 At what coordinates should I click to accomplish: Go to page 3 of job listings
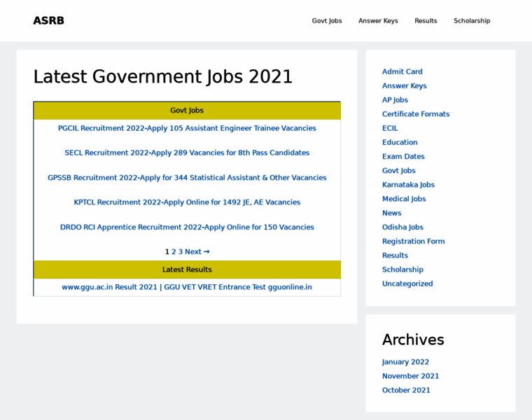tap(181, 252)
